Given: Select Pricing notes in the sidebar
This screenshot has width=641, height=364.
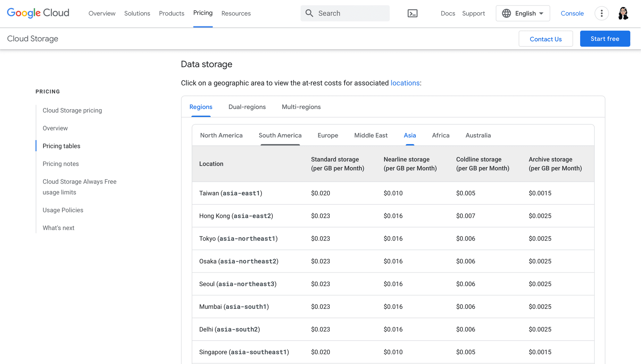Looking at the screenshot, I should [61, 164].
